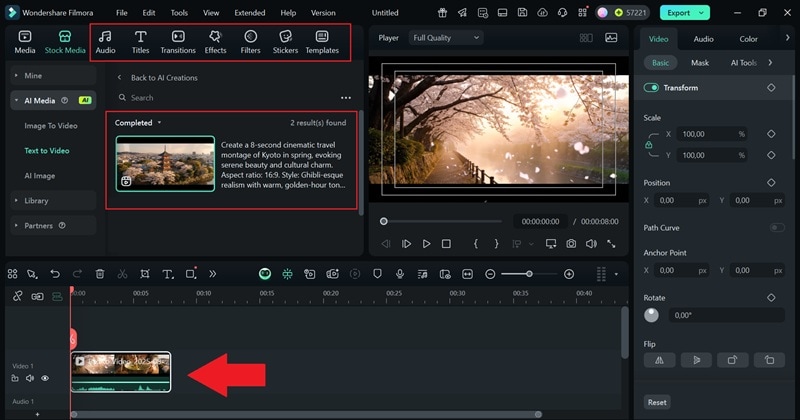The width and height of the screenshot is (800, 420).
Task: Click the player progress scrubber
Action: pyautogui.click(x=384, y=221)
